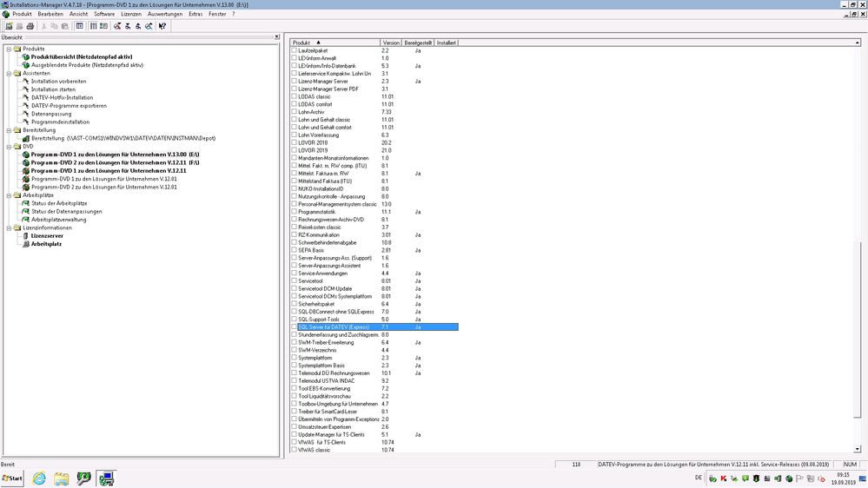Open the Produkt menu
The width and height of the screenshot is (868, 488).
click(22, 14)
